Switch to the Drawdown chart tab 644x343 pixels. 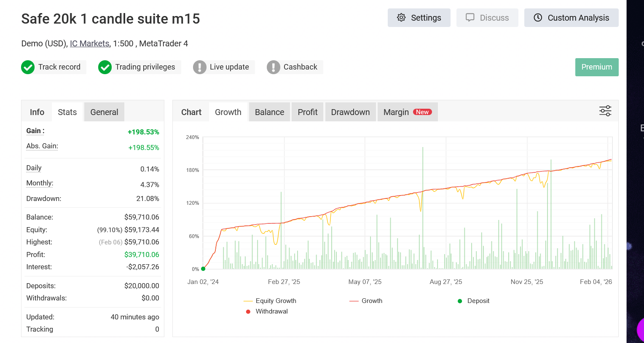[350, 112]
